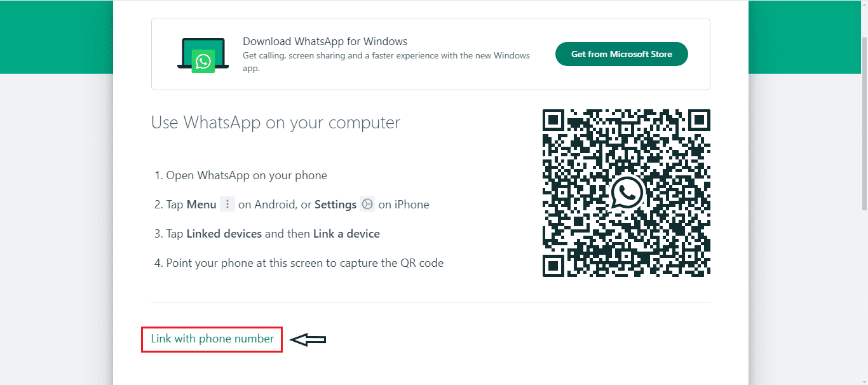Click the 'Download WhatsApp for Windows' heading
The width and height of the screenshot is (868, 385).
(325, 41)
